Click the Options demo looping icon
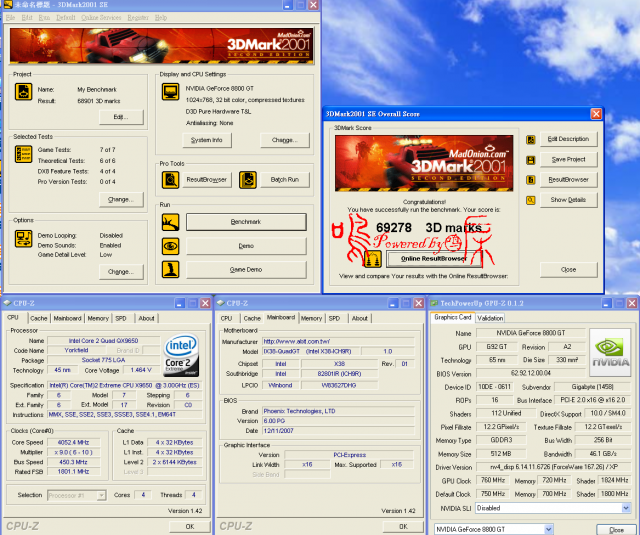 coord(23,239)
